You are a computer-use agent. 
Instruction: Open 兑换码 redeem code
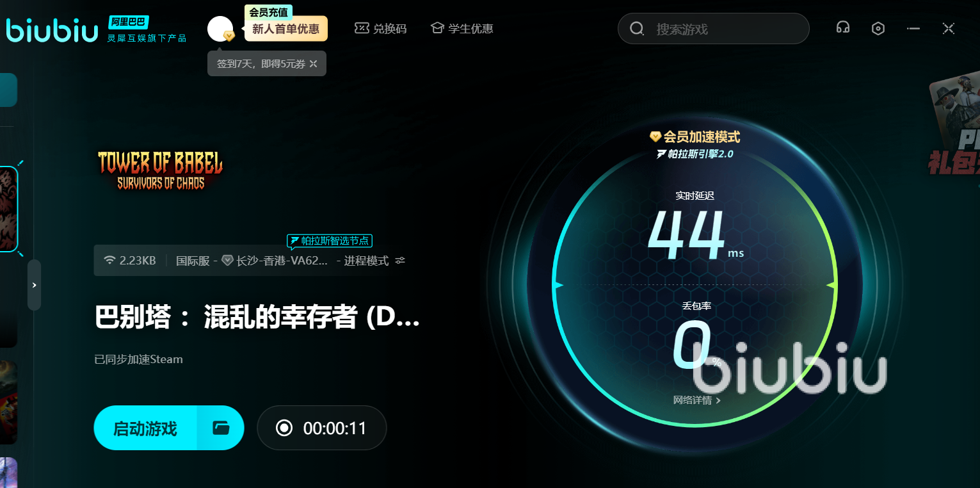click(381, 29)
